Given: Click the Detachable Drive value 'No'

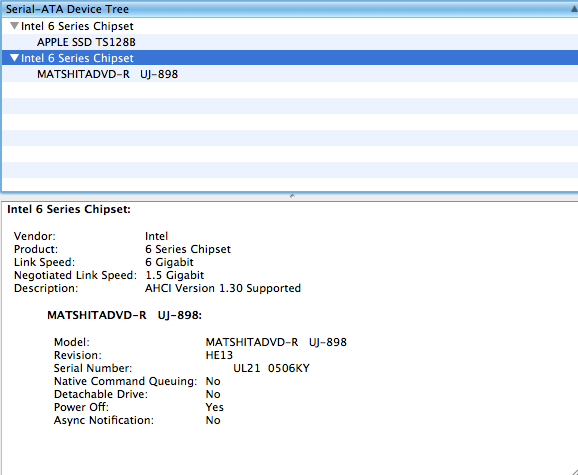Looking at the screenshot, I should coord(213,394).
